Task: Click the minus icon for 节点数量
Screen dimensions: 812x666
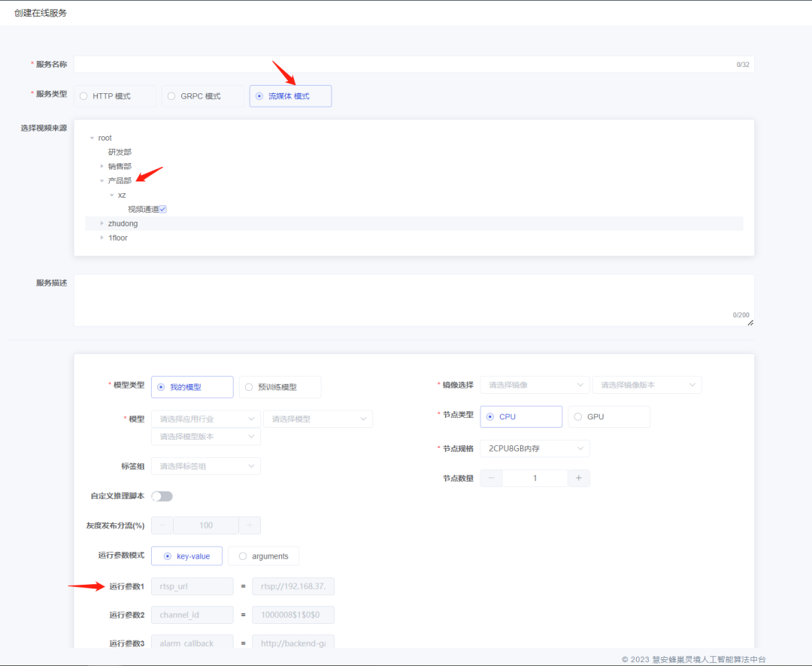Action: (492, 478)
